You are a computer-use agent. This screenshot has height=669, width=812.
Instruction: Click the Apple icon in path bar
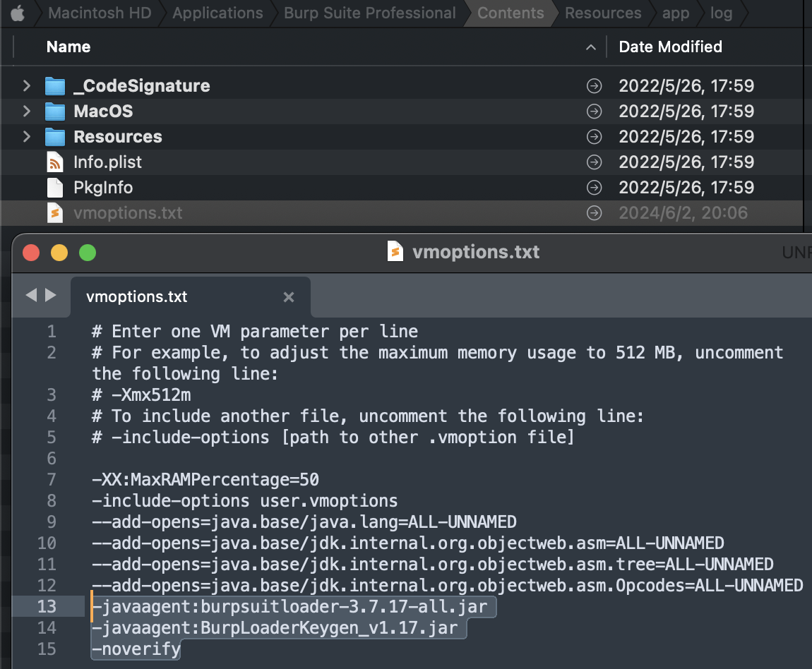pos(18,13)
